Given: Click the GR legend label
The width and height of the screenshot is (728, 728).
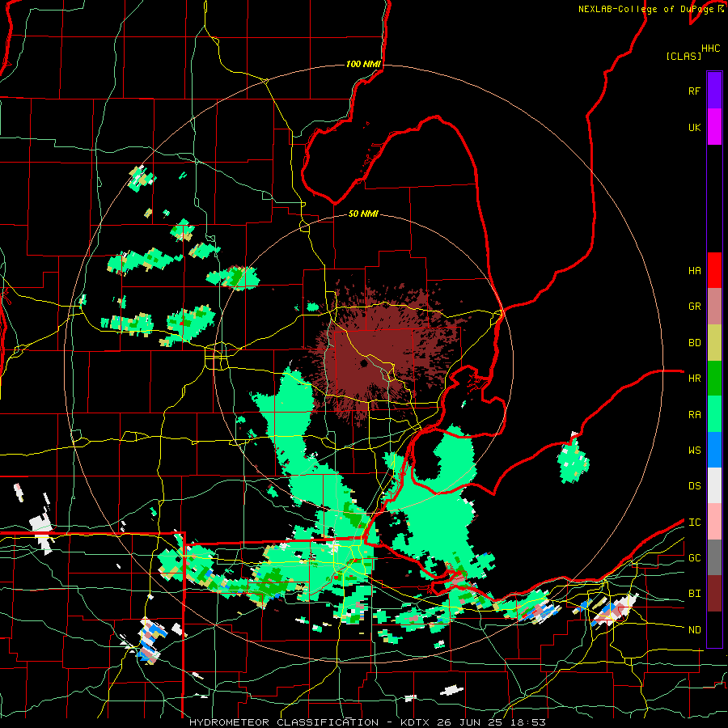Looking at the screenshot, I should click(694, 307).
